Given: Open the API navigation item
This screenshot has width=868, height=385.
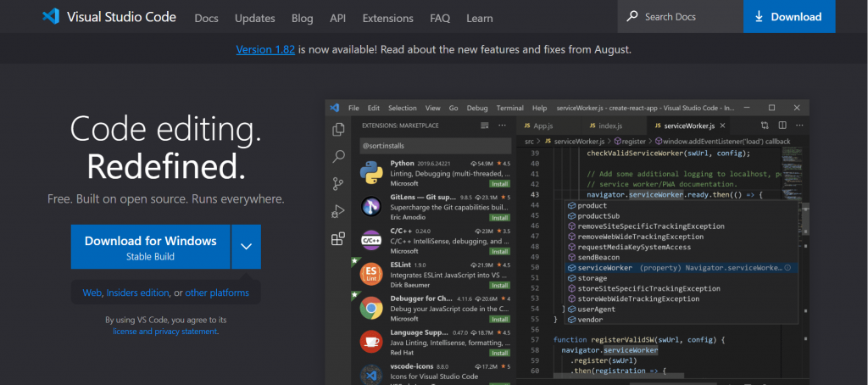Looking at the screenshot, I should pyautogui.click(x=337, y=19).
